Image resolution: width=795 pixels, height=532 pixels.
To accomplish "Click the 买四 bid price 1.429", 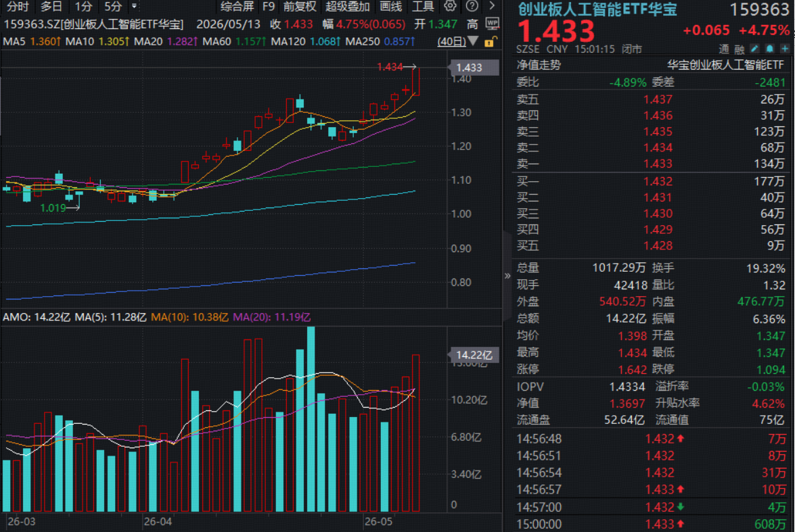I will (x=658, y=230).
